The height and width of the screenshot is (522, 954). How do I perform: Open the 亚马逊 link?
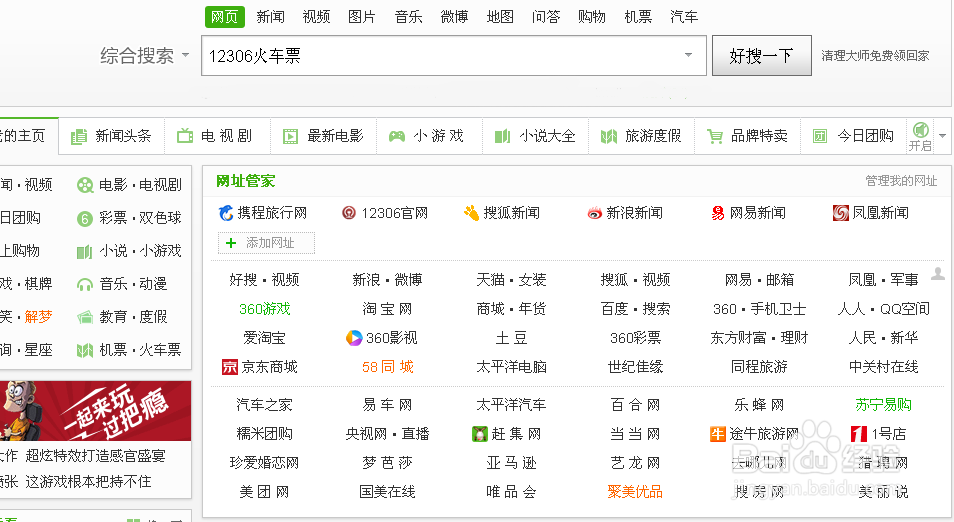point(511,463)
